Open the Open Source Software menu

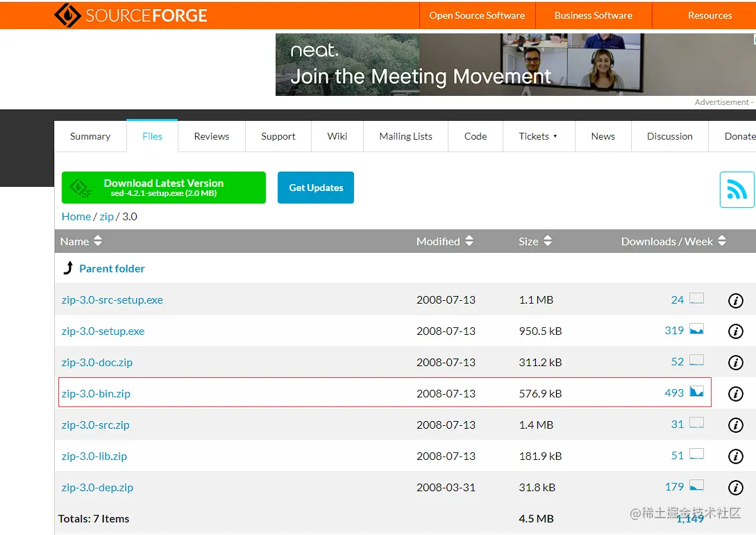477,15
